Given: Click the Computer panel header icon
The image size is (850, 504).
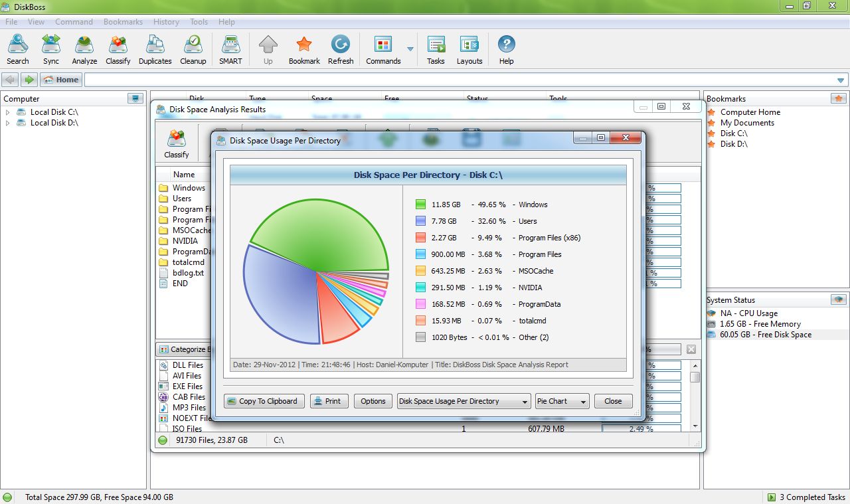Looking at the screenshot, I should click(x=135, y=98).
